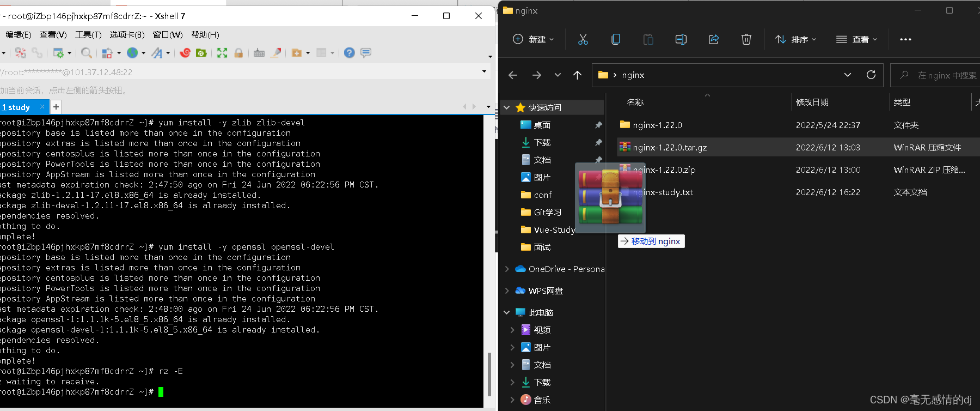Open the Xshell address bar dropdown arrow
Viewport: 980px width, 411px height.
484,71
